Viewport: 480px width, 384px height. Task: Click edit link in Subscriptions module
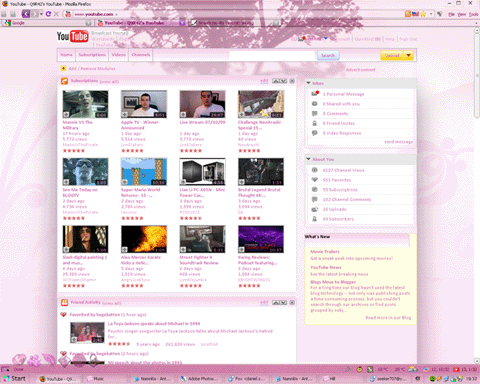264,81
